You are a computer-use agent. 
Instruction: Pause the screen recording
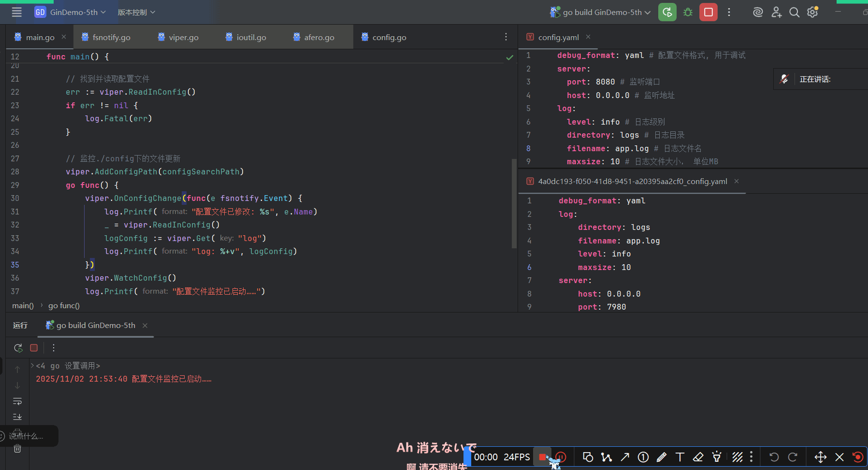pos(561,457)
